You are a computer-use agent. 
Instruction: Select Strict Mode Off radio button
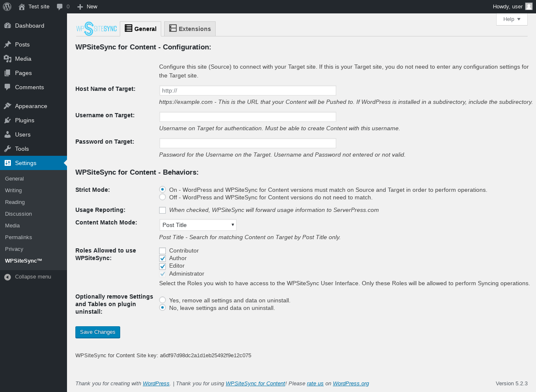162,197
